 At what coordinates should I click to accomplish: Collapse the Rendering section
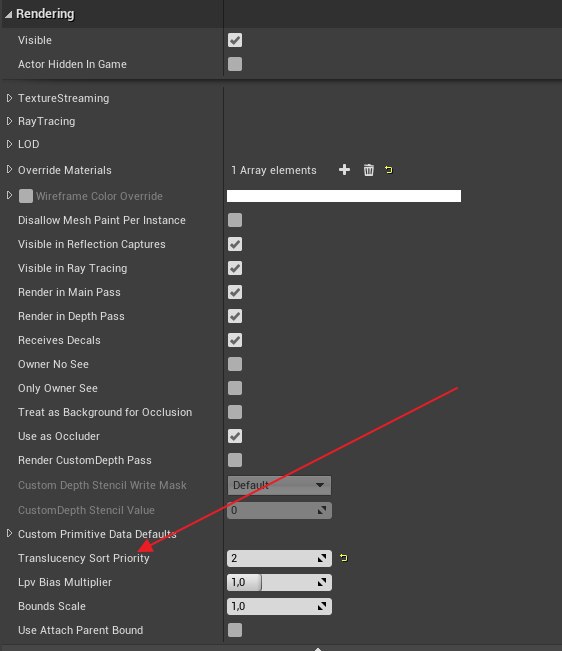(x=8, y=15)
